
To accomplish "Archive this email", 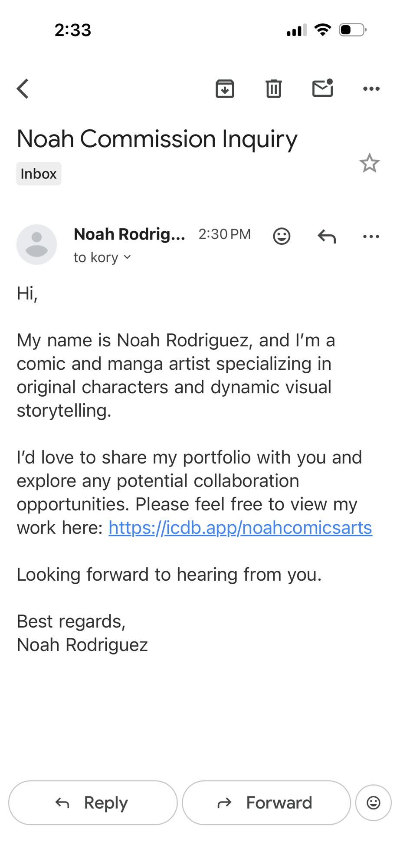I will point(225,89).
